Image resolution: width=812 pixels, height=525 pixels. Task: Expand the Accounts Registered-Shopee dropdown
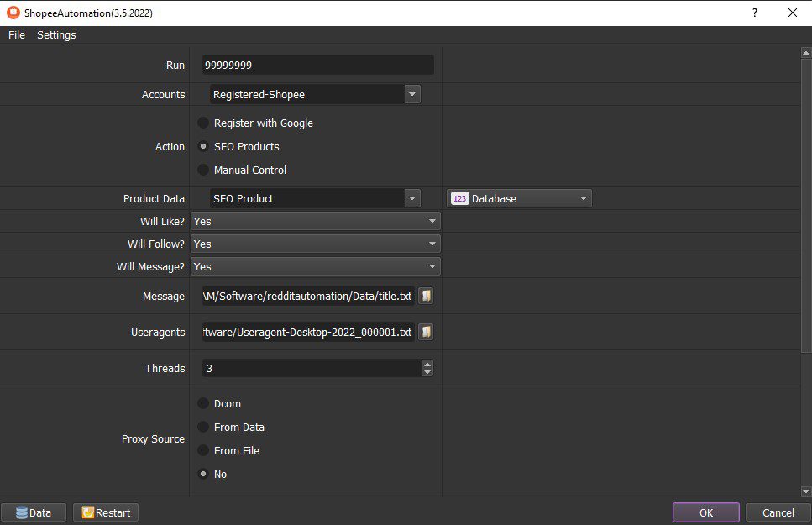(x=412, y=94)
